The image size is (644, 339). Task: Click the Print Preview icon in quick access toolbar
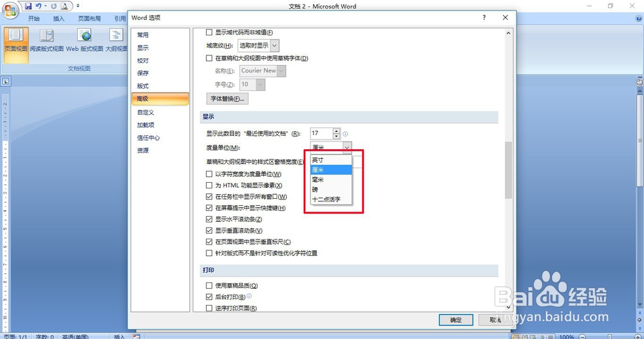(x=64, y=6)
